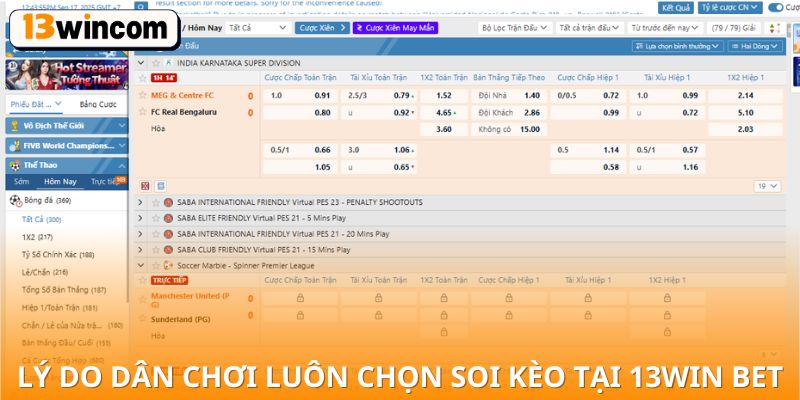The width and height of the screenshot is (800, 400).
Task: Click the locked Hòa 1X2 Hiệp 1 cell
Action: [x=667, y=332]
